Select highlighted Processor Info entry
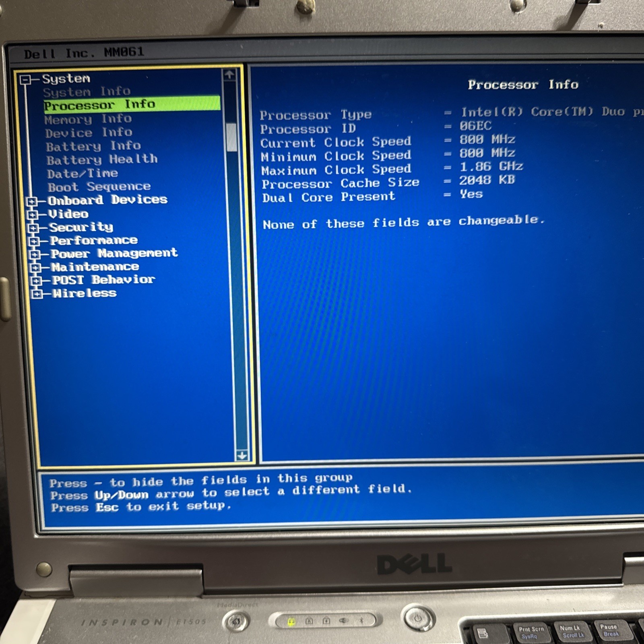Viewport: 644px width, 644px height. (132, 104)
